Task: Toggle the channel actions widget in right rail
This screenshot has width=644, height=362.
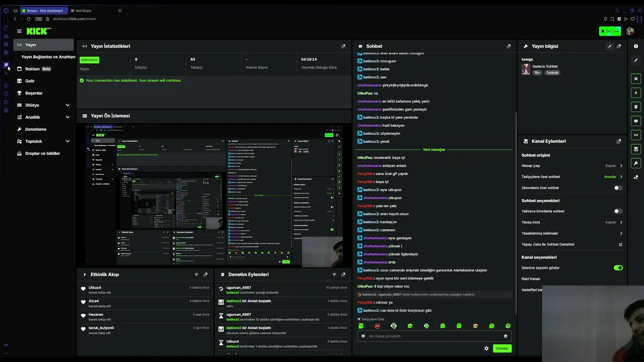Action: click(636, 149)
